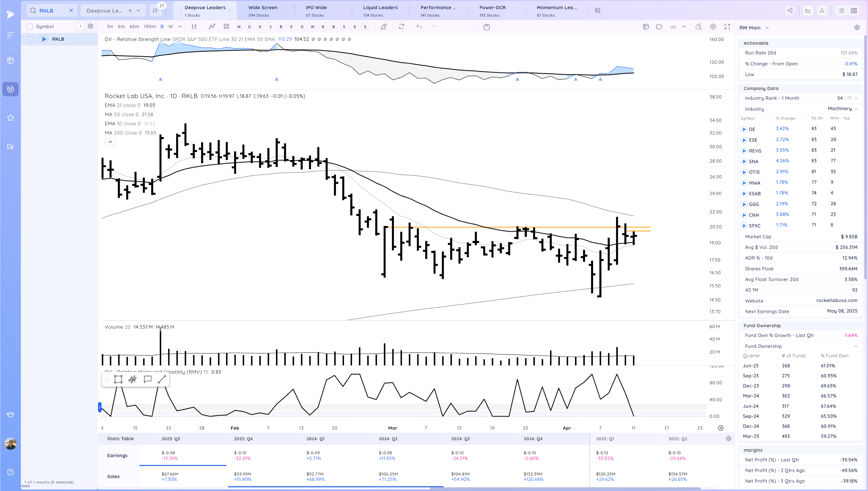Viewport: 868px width, 491px height.
Task: Select the 65m timeframe button
Action: 134,27
